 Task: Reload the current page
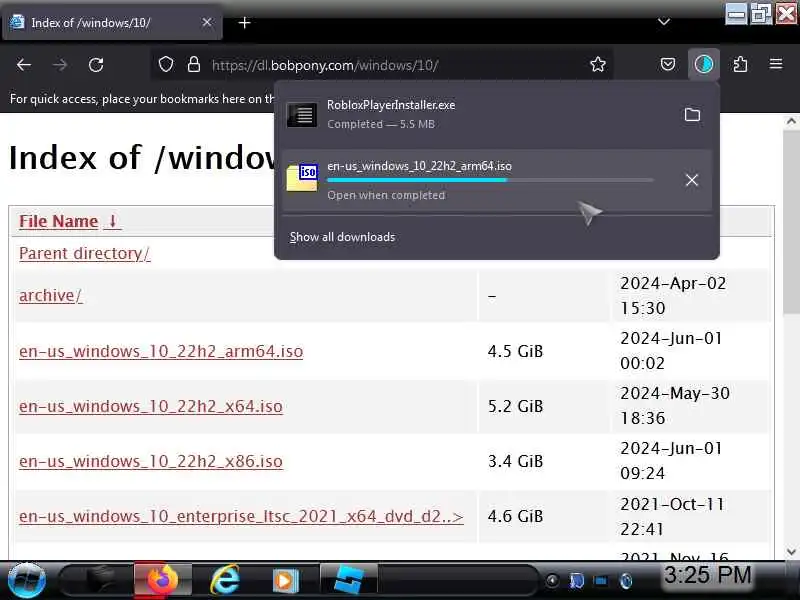pyautogui.click(x=96, y=65)
